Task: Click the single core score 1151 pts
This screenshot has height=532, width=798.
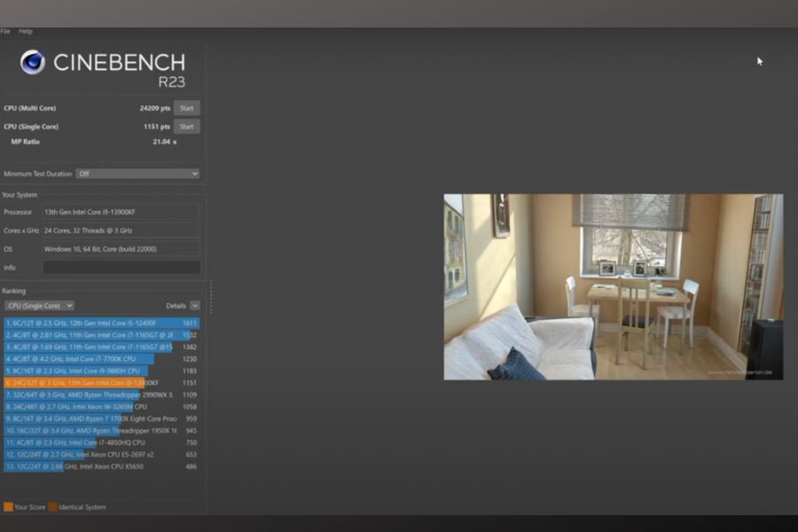Action: click(x=157, y=126)
